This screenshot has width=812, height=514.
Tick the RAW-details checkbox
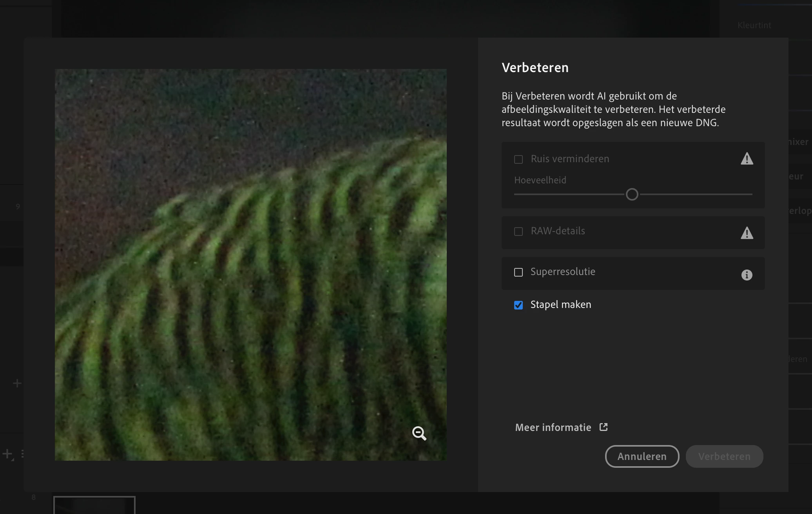[x=518, y=232]
